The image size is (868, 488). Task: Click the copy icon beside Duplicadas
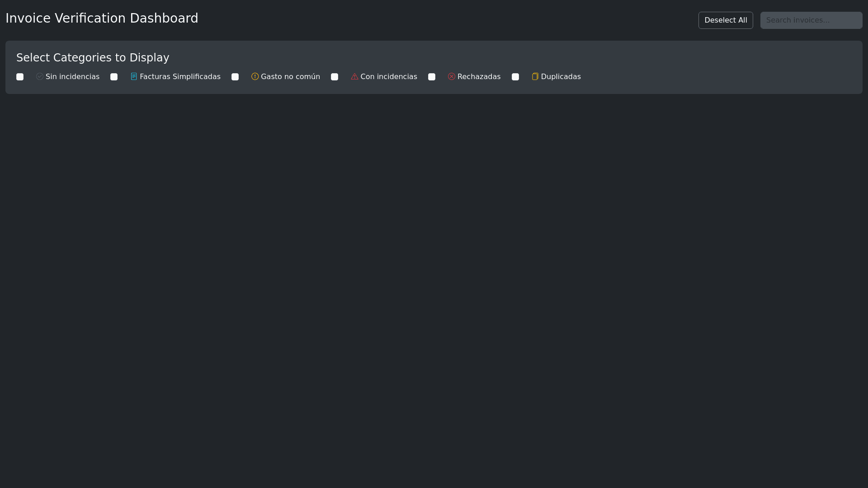535,76
